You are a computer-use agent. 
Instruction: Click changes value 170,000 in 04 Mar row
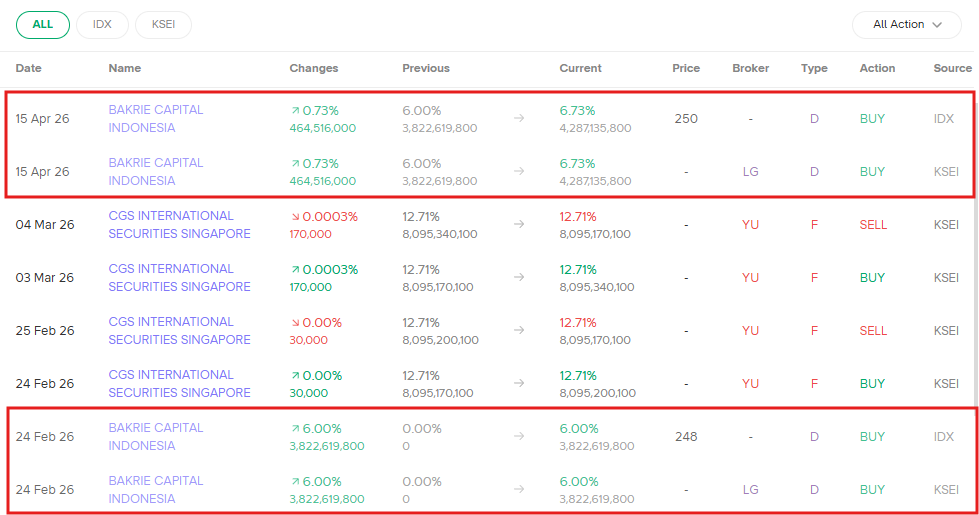tap(310, 234)
